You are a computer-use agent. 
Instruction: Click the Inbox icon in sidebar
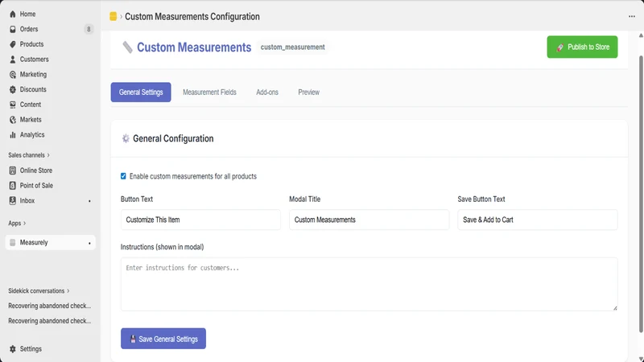(13, 200)
